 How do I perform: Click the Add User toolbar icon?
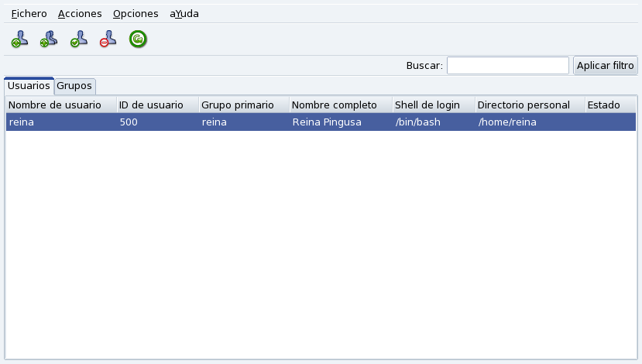tap(19, 39)
